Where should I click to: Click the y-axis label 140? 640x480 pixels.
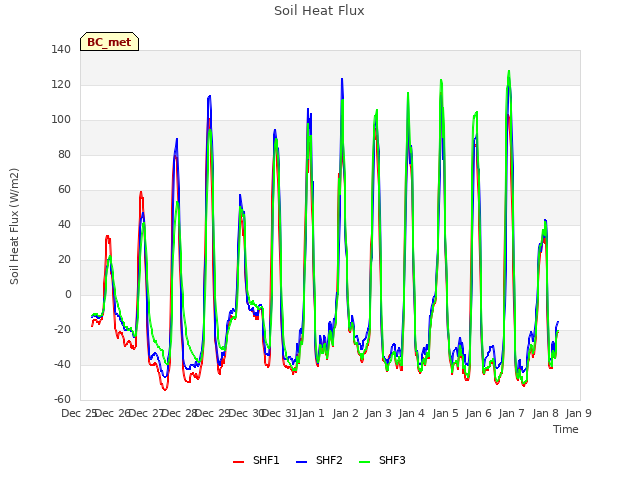61,49
